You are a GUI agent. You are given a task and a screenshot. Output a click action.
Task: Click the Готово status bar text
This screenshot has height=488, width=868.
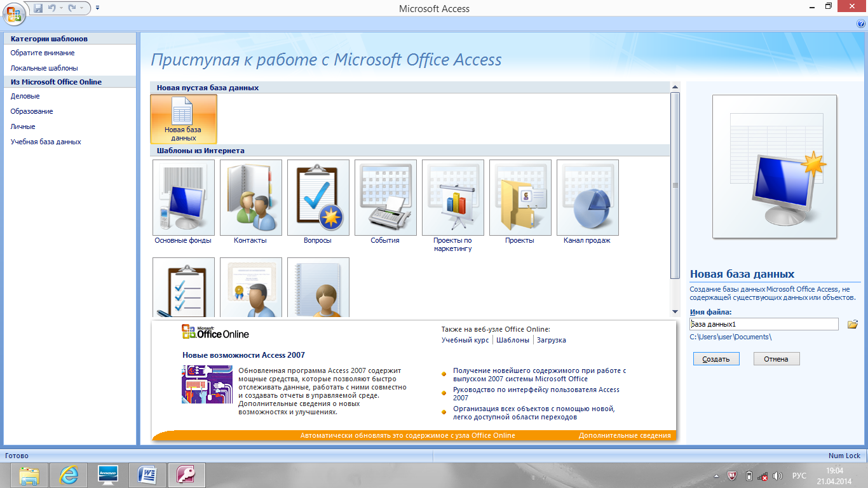(x=17, y=456)
